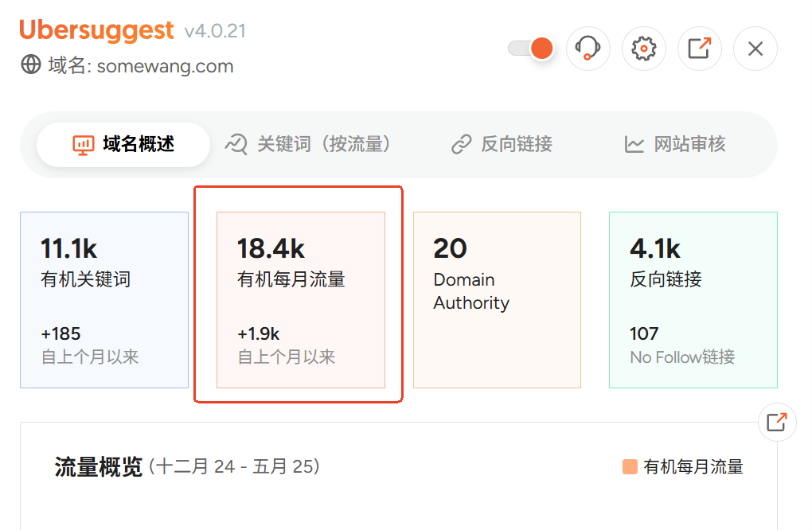Open the 18.4k 有机每月流量 card
Screen dimensions: 812x530
point(301,300)
